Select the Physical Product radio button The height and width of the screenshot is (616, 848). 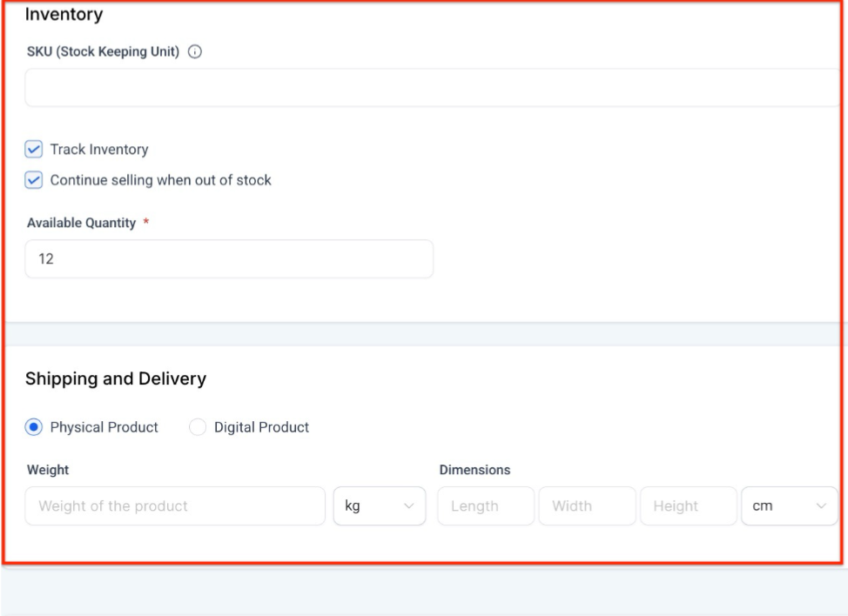coord(34,427)
